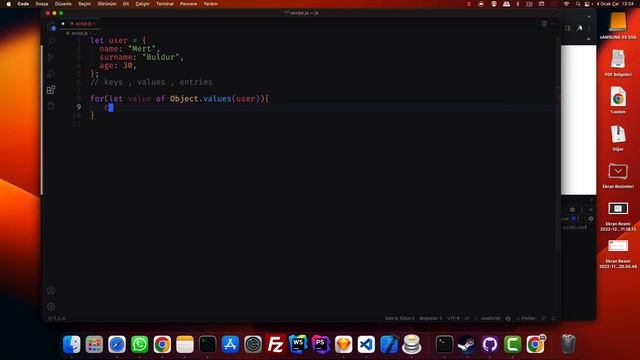This screenshot has height=360, width=640.
Task: Click the "Buldur" string in code
Action: click(x=162, y=57)
